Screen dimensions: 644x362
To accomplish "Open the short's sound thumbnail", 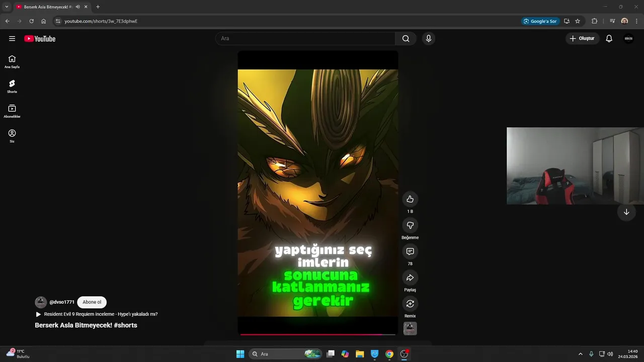I will point(410,328).
